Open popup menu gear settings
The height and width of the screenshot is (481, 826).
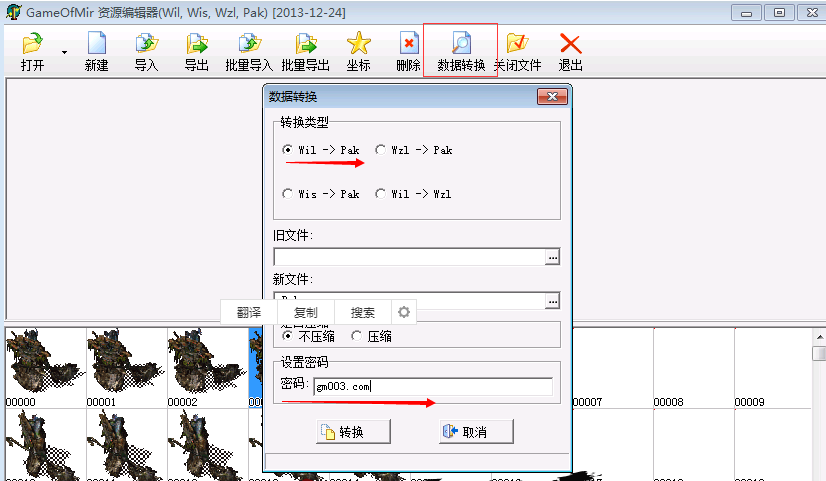(404, 312)
